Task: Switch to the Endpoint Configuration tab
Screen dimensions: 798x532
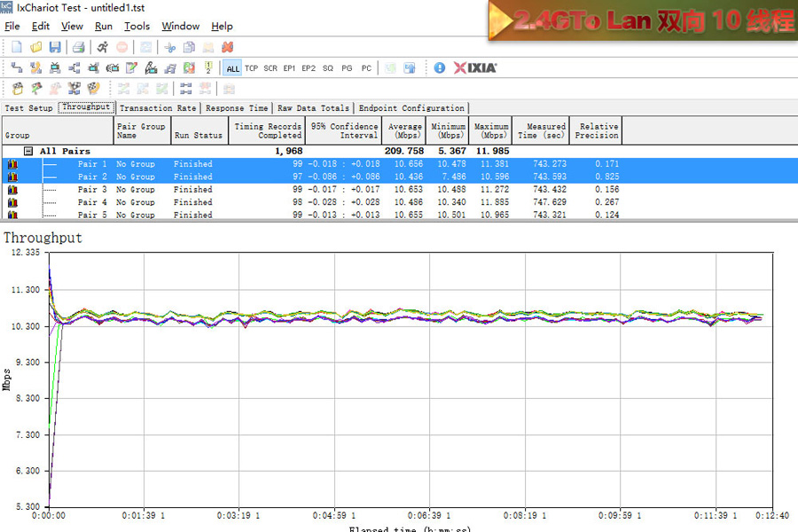Action: pos(411,108)
